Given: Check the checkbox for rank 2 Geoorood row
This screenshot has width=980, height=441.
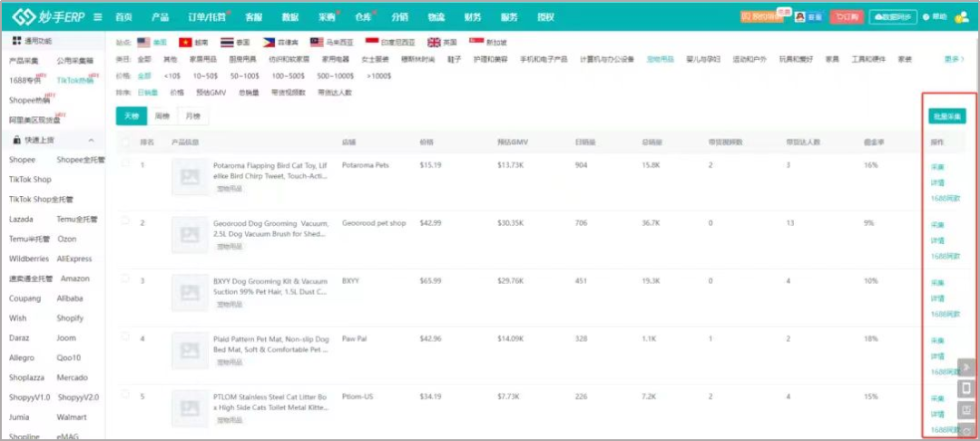Looking at the screenshot, I should [x=125, y=220].
